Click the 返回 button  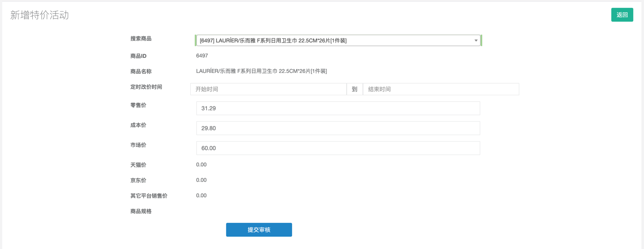pos(622,15)
